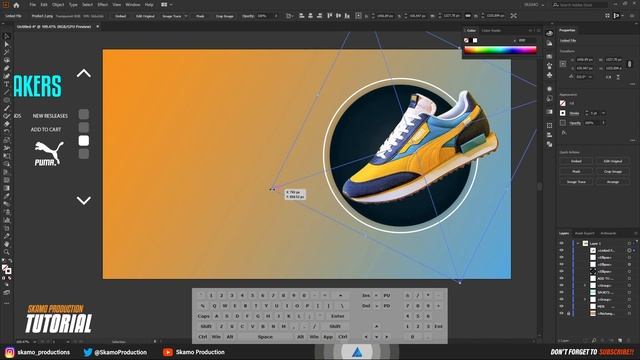Image resolution: width=640 pixels, height=360 pixels.
Task: Open the Opacity arrow in the Appearance section
Action: click(604, 123)
